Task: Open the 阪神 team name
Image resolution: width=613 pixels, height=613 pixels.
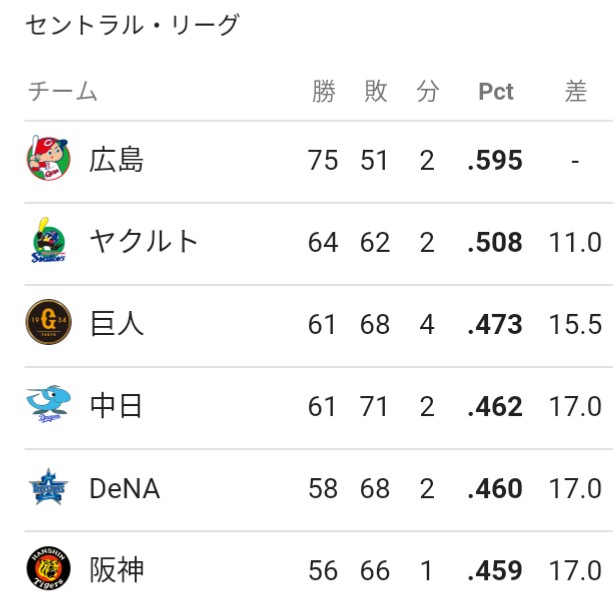Action: point(117,570)
